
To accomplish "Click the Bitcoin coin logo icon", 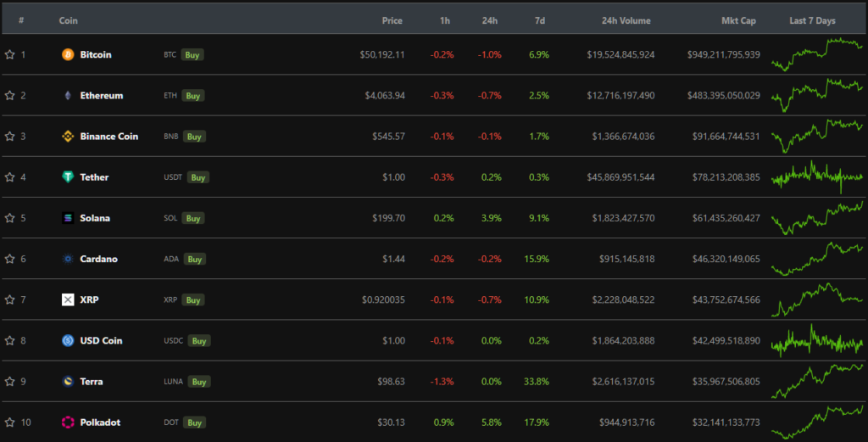I will click(68, 54).
